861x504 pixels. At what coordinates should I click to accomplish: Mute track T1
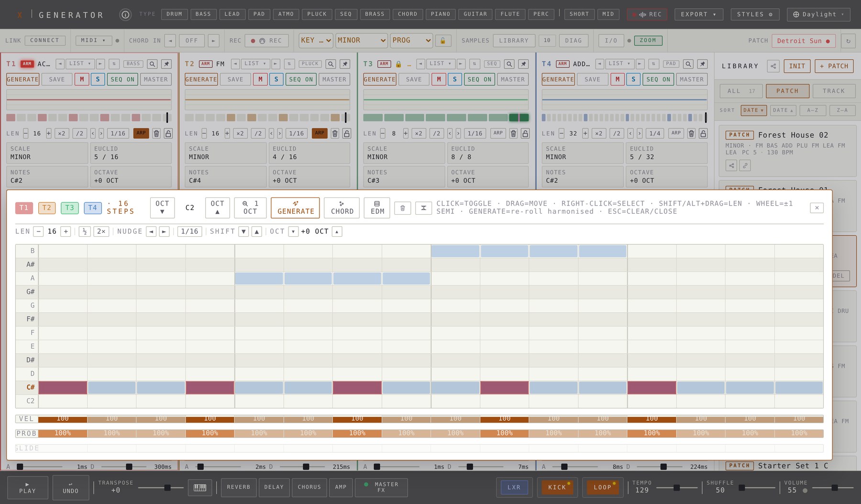coord(82,79)
